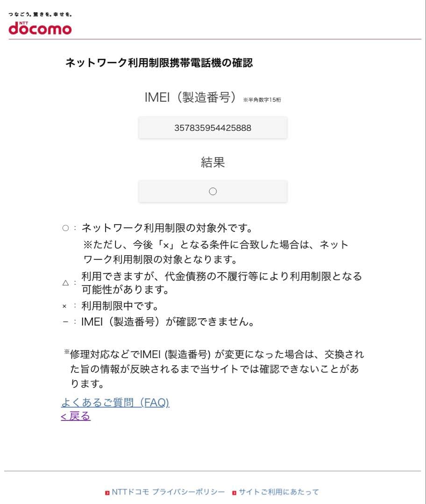Viewport: 426px width, 504px height.
Task: Click the IMEI（製造番号）label
Action: pyautogui.click(x=191, y=97)
